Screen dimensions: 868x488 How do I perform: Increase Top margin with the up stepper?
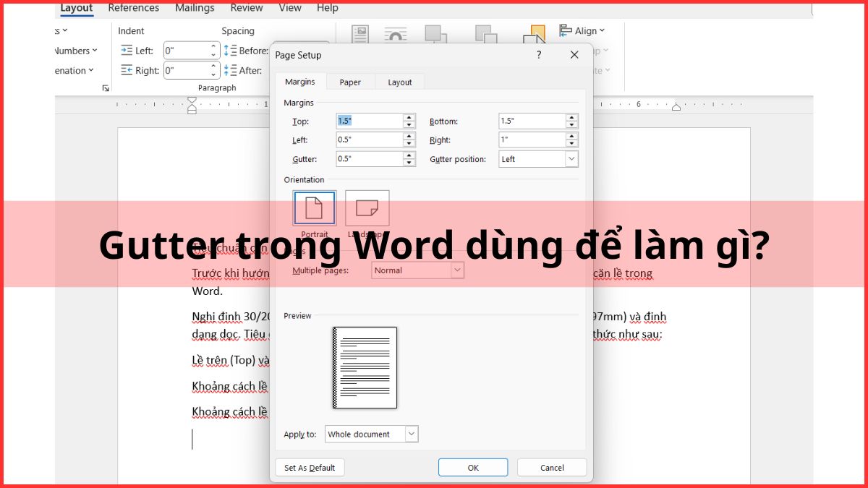pyautogui.click(x=410, y=118)
